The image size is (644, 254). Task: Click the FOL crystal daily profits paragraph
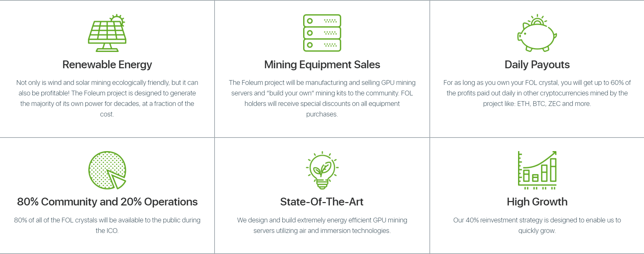click(537, 93)
